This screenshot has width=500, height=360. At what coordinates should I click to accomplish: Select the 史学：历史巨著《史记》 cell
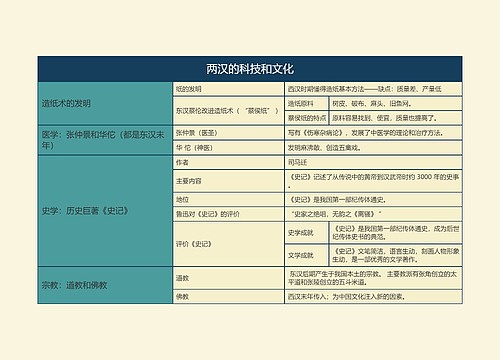tap(105, 211)
